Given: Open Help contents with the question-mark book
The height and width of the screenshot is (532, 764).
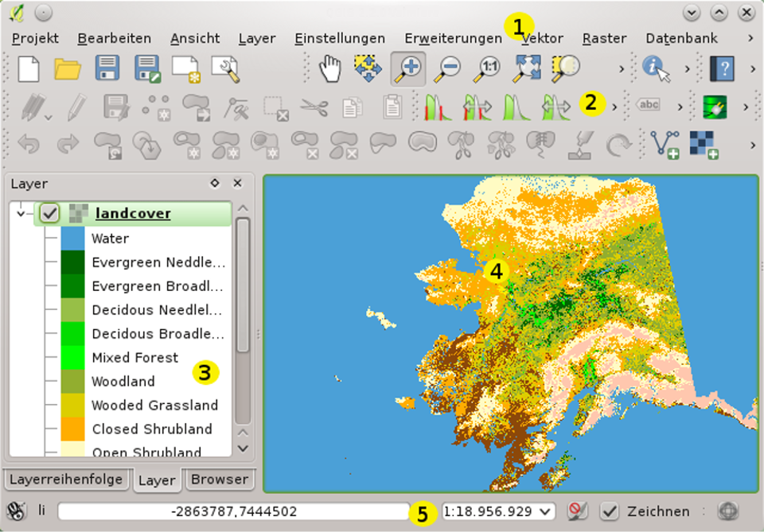Looking at the screenshot, I should tap(722, 68).
